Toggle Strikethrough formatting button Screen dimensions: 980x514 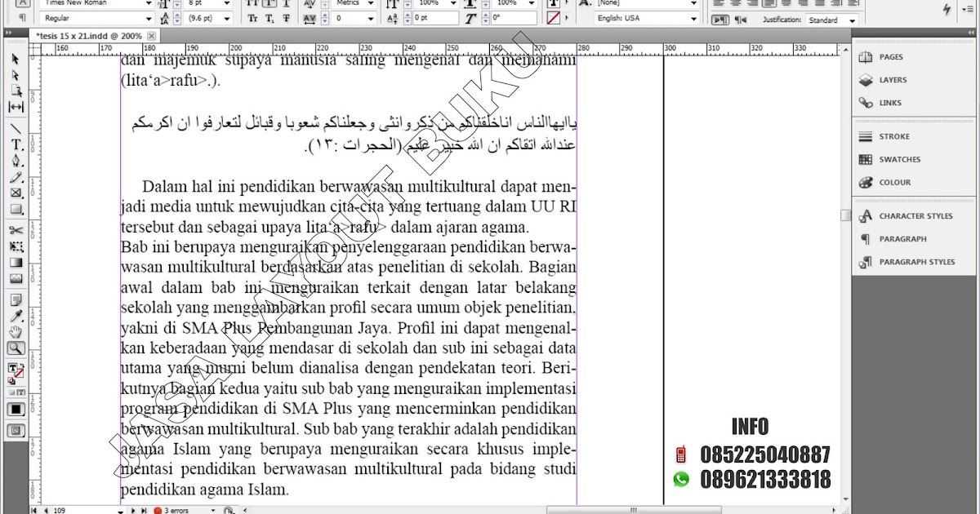coord(284,18)
